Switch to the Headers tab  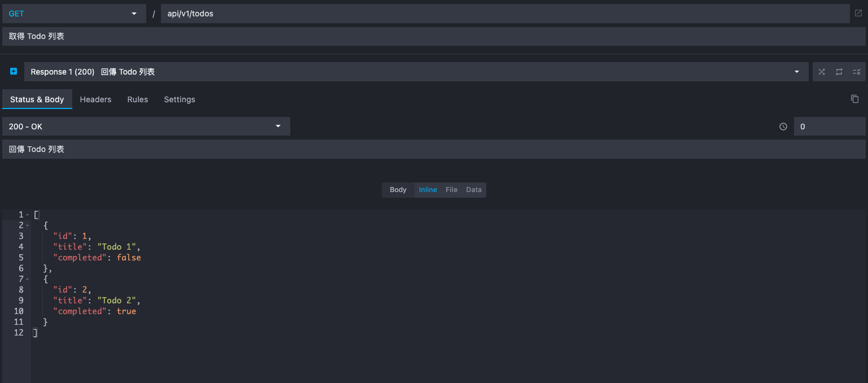[95, 99]
